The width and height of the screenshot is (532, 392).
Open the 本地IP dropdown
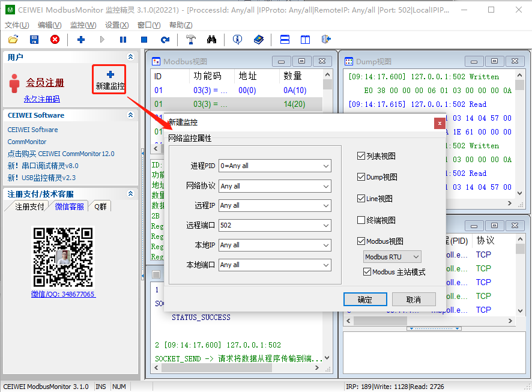[x=326, y=245]
